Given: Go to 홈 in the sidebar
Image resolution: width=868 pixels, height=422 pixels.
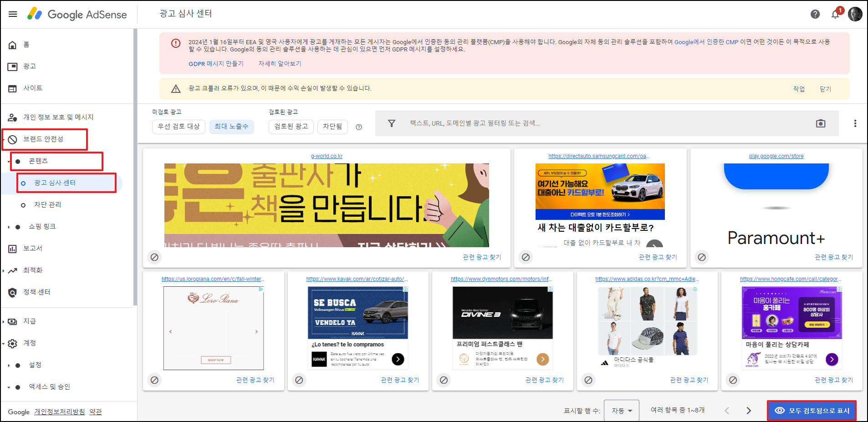Looking at the screenshot, I should click(x=26, y=45).
